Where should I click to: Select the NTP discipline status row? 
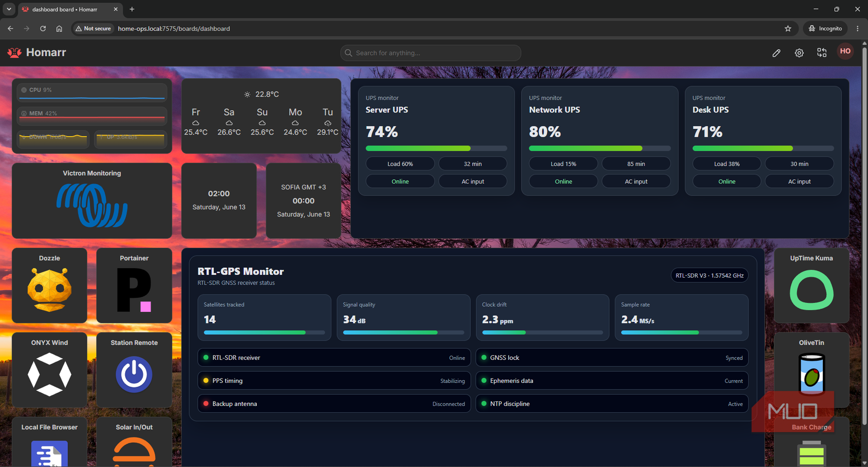pyautogui.click(x=612, y=404)
